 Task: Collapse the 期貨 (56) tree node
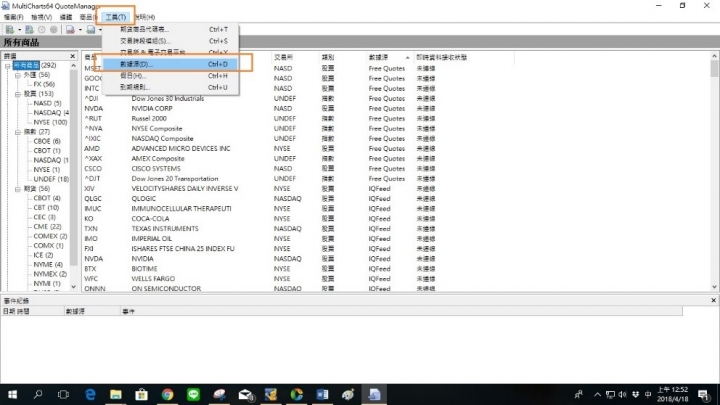coord(17,189)
